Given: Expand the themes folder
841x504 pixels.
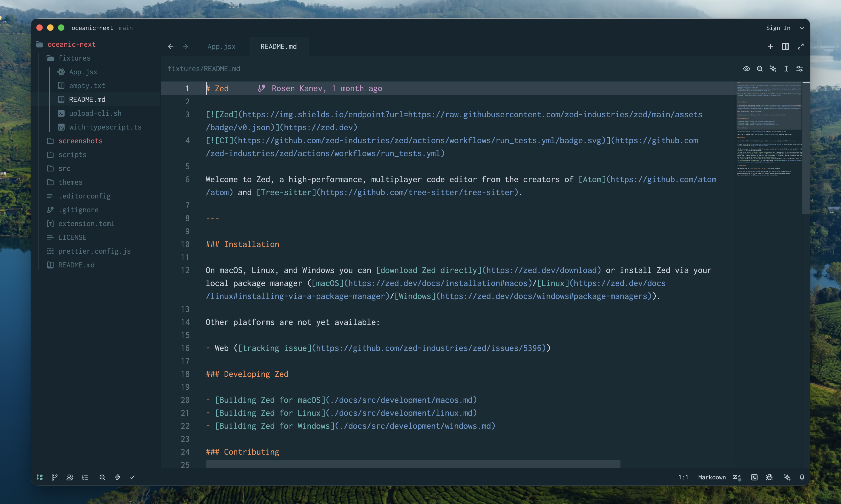Looking at the screenshot, I should tap(70, 182).
